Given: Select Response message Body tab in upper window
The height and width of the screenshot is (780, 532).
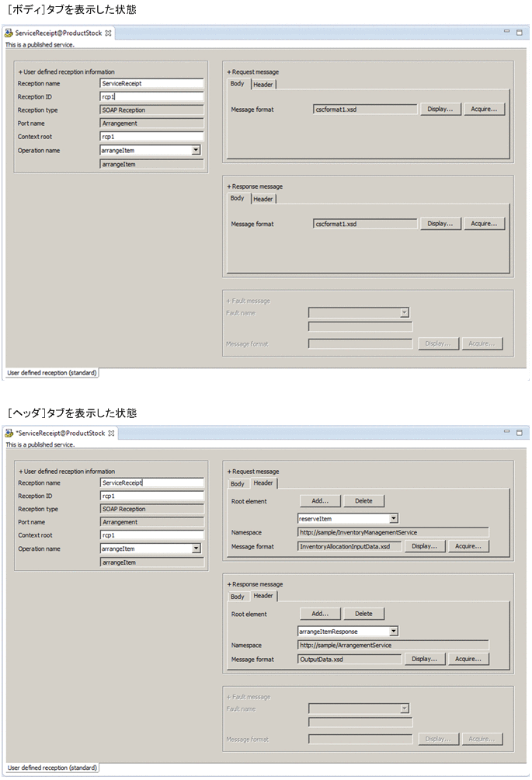Looking at the screenshot, I should [237, 198].
